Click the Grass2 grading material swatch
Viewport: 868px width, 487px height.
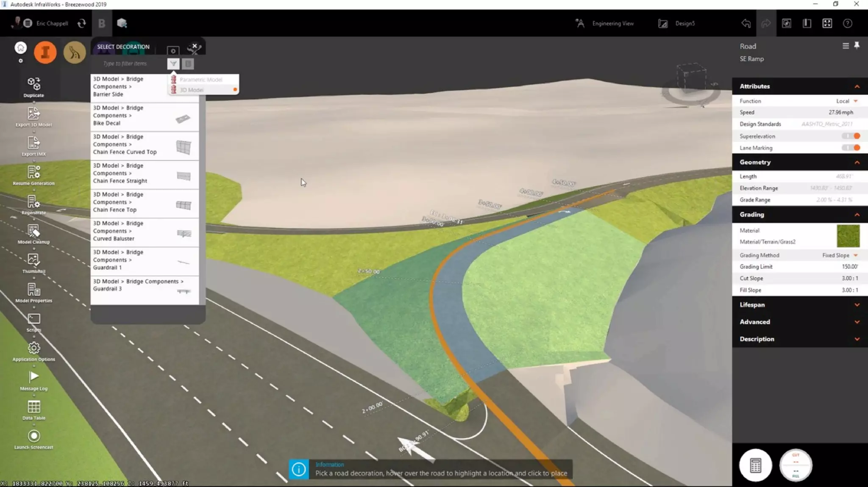pyautogui.click(x=848, y=236)
